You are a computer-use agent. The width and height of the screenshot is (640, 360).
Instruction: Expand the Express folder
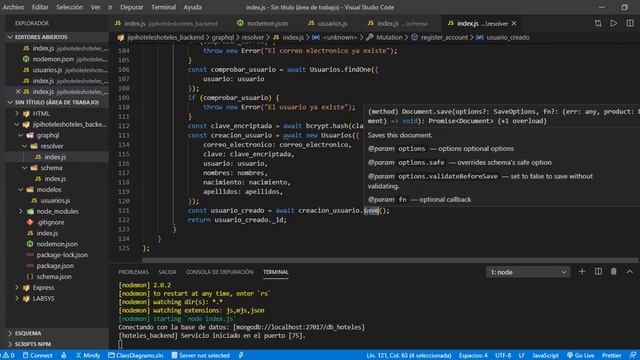pyautogui.click(x=17, y=287)
